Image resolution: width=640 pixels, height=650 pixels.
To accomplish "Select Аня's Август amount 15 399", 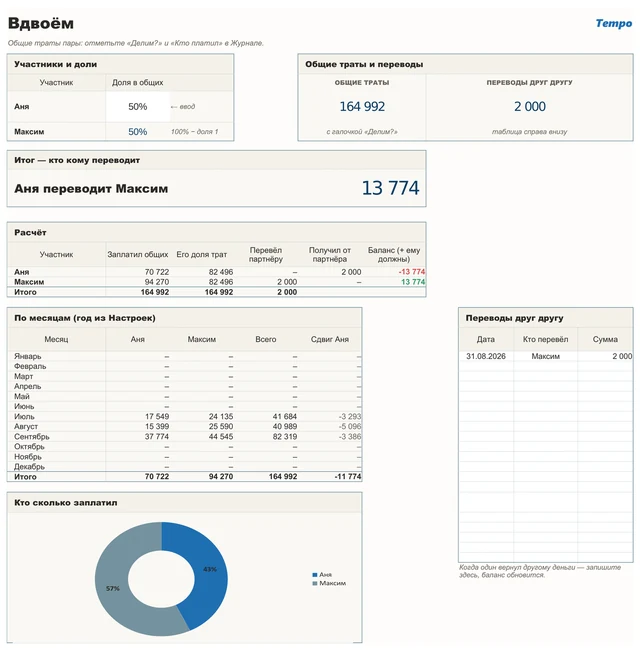I will coord(157,427).
